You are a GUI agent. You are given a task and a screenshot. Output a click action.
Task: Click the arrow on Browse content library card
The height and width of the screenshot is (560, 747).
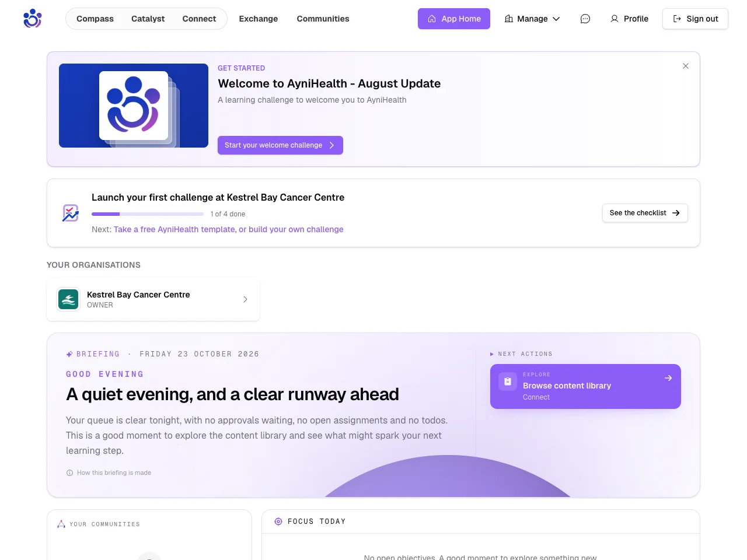pyautogui.click(x=668, y=378)
